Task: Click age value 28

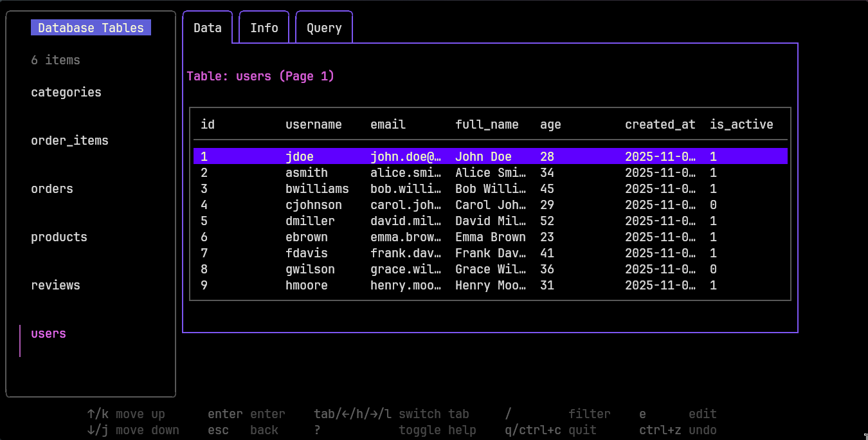Action: click(547, 156)
